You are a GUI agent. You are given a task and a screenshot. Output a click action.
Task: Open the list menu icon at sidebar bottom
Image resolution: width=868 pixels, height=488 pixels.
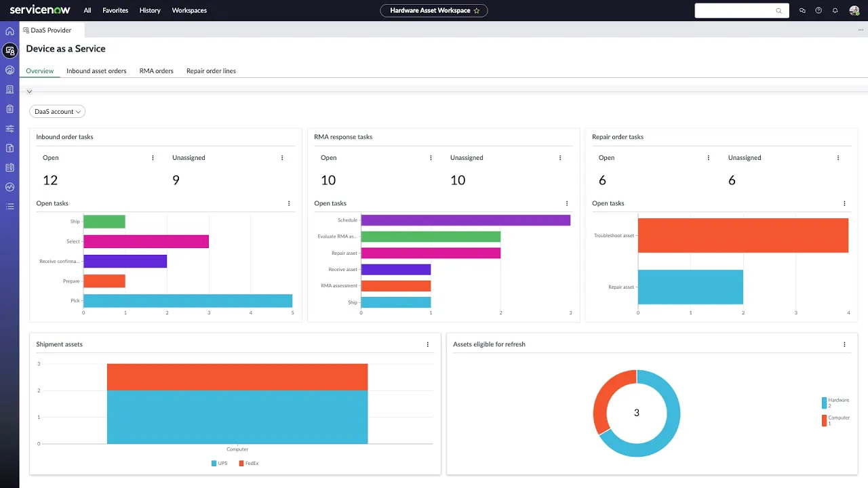tap(9, 206)
